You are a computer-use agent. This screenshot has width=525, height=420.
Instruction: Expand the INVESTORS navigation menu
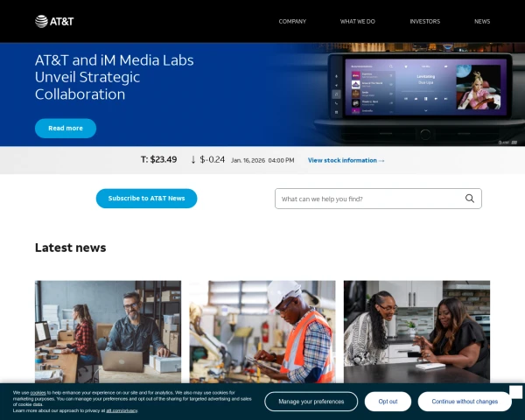[x=424, y=21]
